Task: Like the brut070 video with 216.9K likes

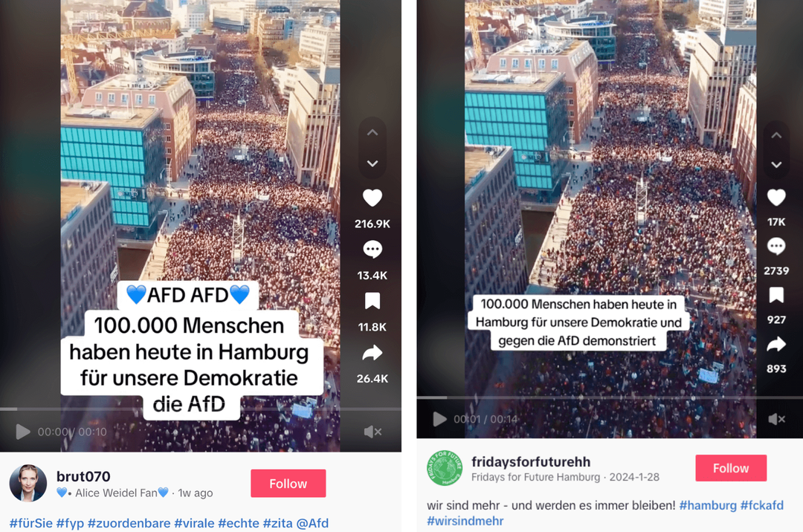Action: point(373,198)
